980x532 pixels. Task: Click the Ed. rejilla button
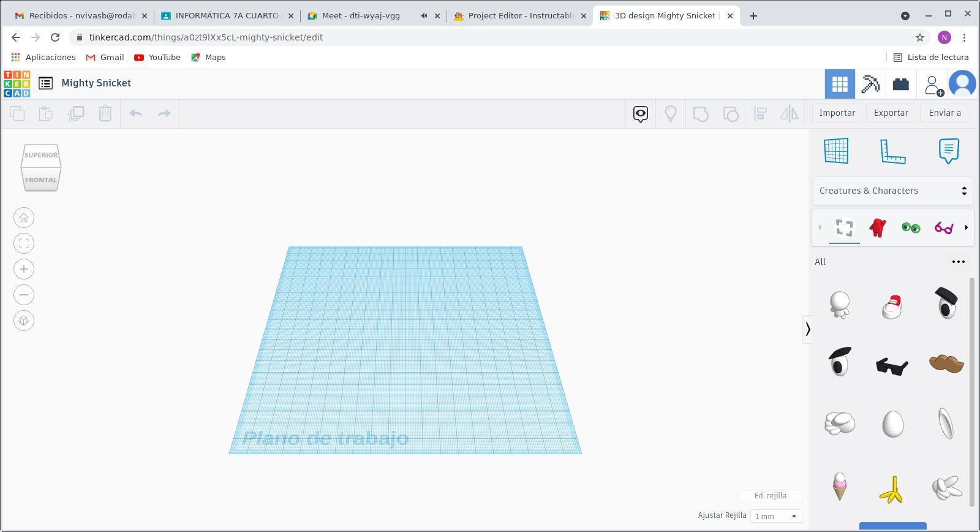tap(771, 496)
